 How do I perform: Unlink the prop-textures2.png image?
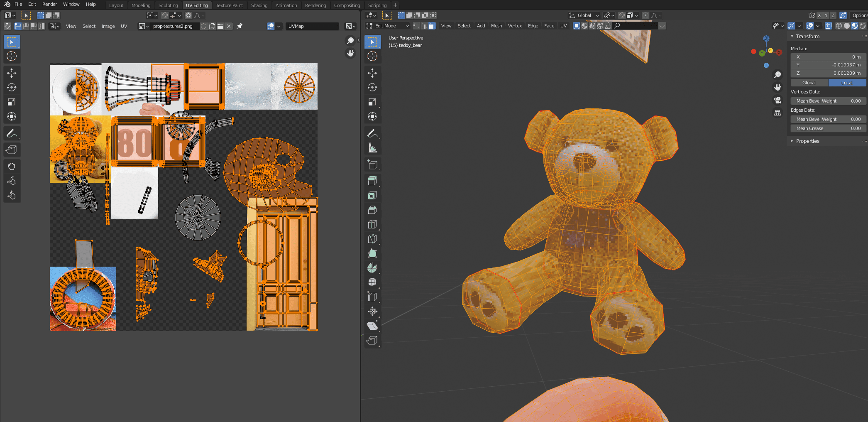229,26
